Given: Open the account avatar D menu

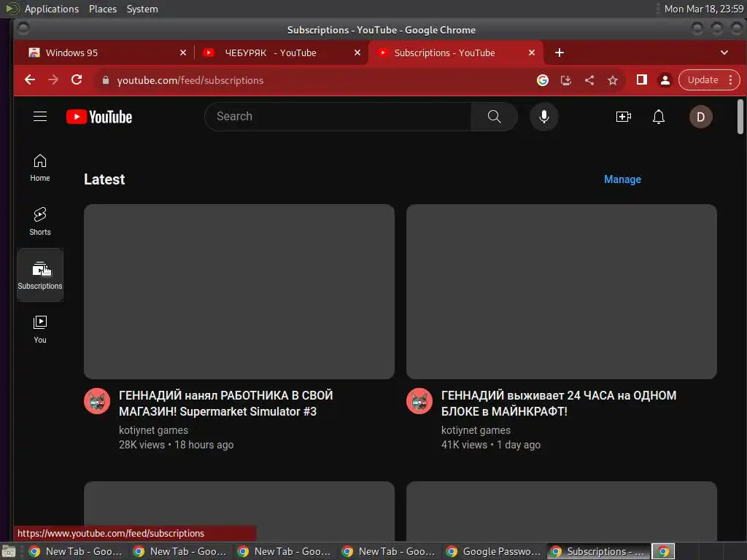Looking at the screenshot, I should click(x=700, y=117).
